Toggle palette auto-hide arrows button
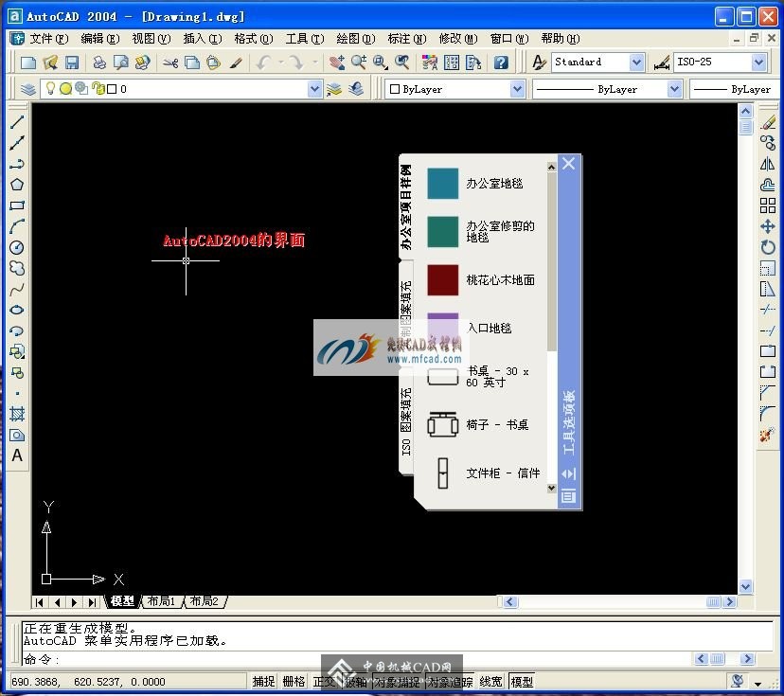784x696 pixels. pyautogui.click(x=568, y=473)
